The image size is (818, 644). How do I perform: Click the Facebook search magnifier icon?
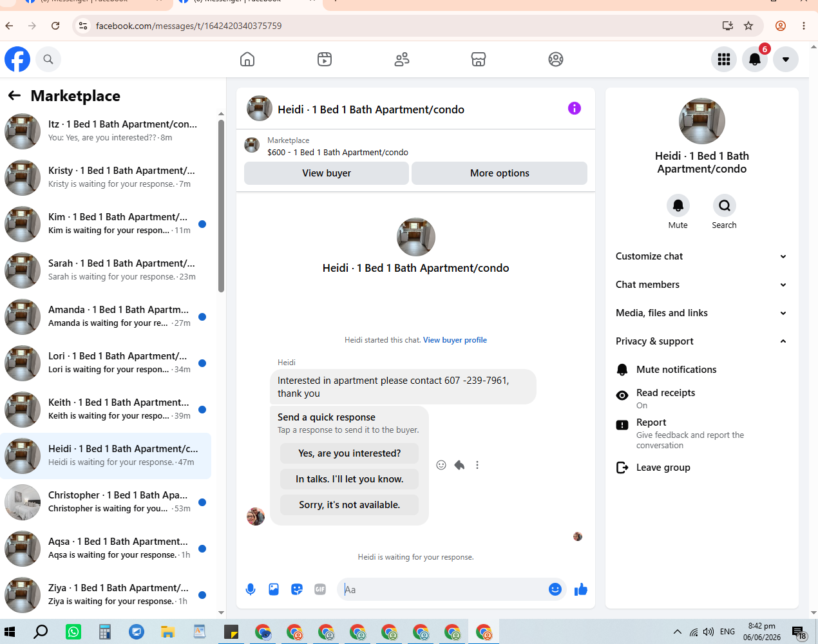point(48,59)
